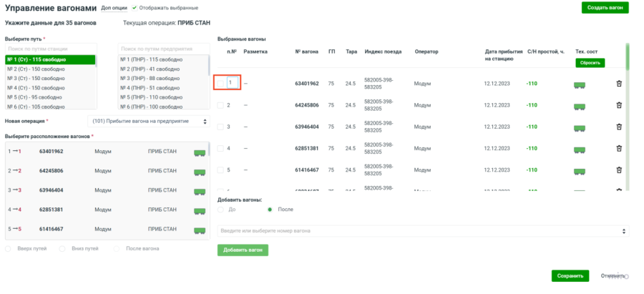Click green wagon icon for 61416467 in left list
This screenshot has height=294, width=644.
pyautogui.click(x=200, y=229)
